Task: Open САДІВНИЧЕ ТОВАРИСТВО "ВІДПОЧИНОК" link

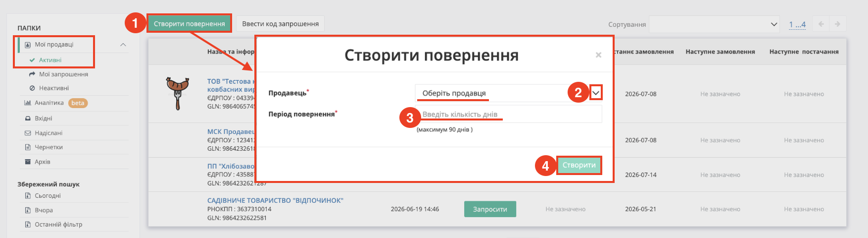Action: coord(275,200)
